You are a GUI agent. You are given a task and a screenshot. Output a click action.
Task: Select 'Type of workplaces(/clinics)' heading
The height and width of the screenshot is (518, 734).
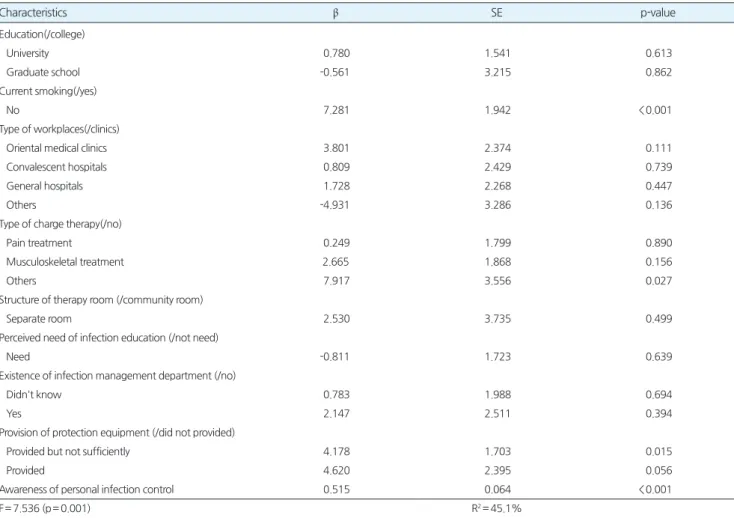[59, 129]
